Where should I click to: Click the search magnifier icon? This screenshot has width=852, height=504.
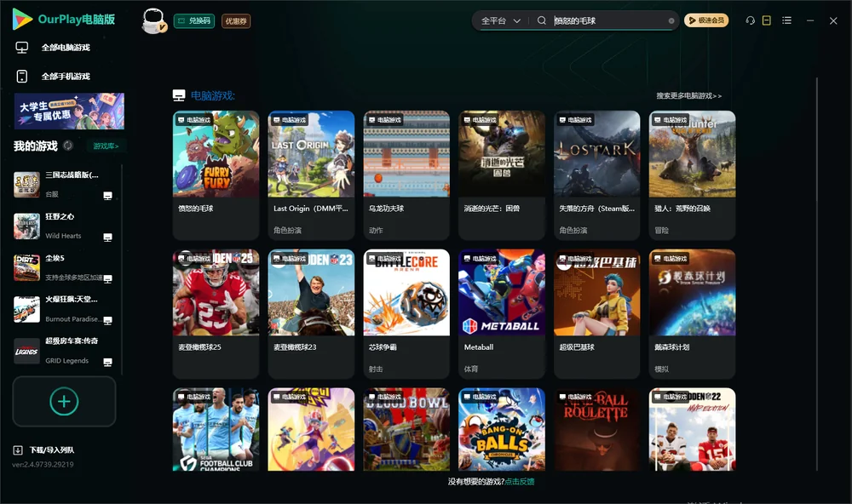542,20
